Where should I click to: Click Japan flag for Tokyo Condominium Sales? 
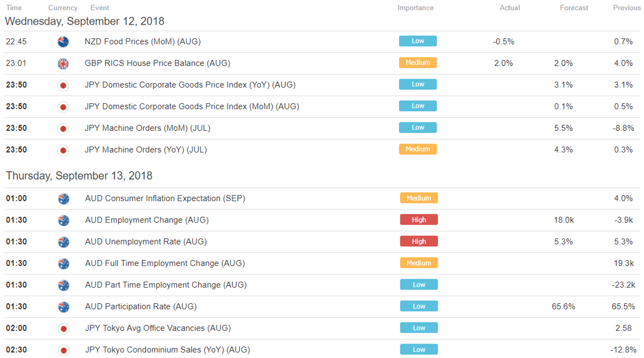tap(64, 351)
